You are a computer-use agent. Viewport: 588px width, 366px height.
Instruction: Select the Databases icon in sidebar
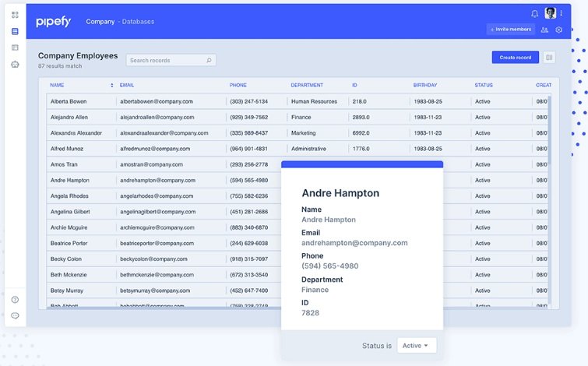15,31
